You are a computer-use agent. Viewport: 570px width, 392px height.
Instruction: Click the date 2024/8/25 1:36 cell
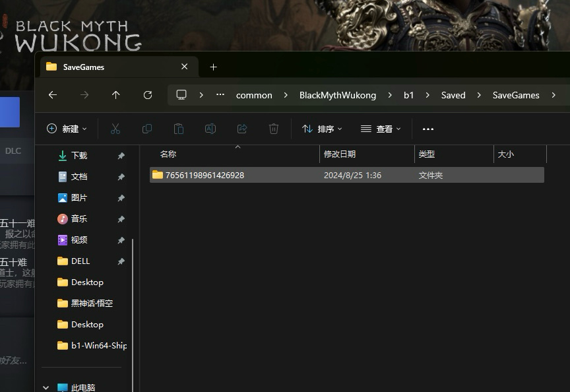(x=352, y=176)
